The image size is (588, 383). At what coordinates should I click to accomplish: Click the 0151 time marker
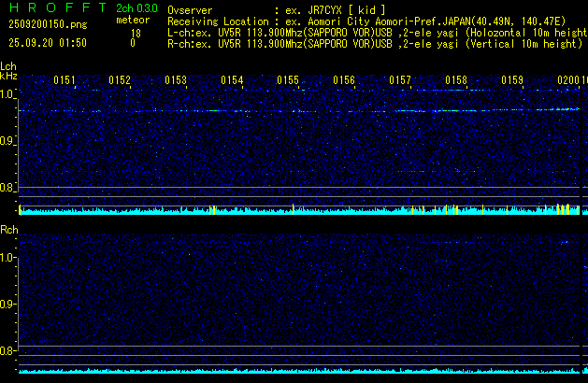tap(64, 80)
